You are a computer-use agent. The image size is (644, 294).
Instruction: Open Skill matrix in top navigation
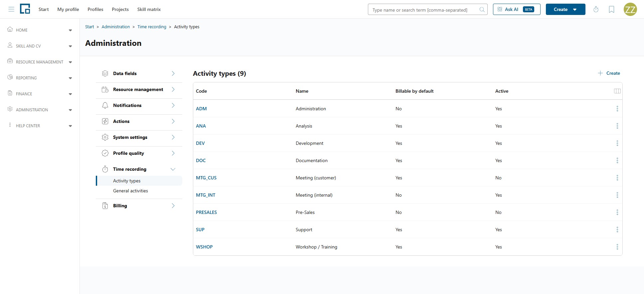click(x=149, y=9)
